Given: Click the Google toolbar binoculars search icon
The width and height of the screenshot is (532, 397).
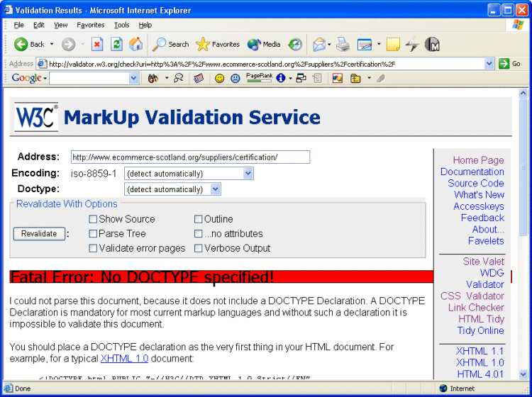Looking at the screenshot, I should 153,78.
